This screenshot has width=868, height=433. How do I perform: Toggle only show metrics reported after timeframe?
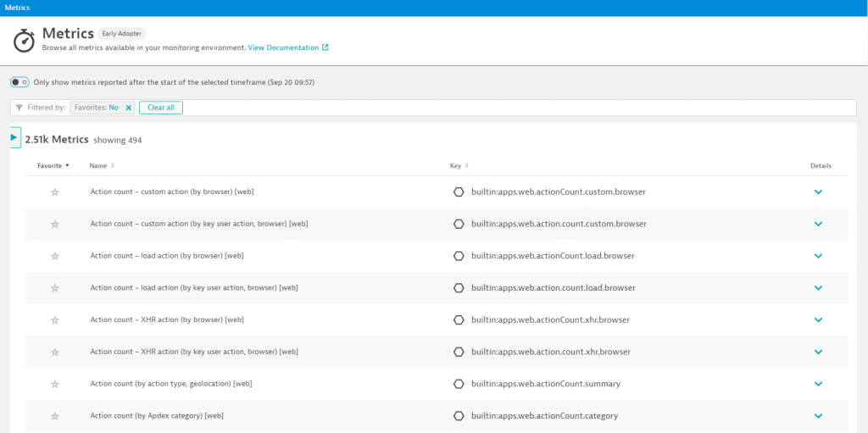(20, 82)
